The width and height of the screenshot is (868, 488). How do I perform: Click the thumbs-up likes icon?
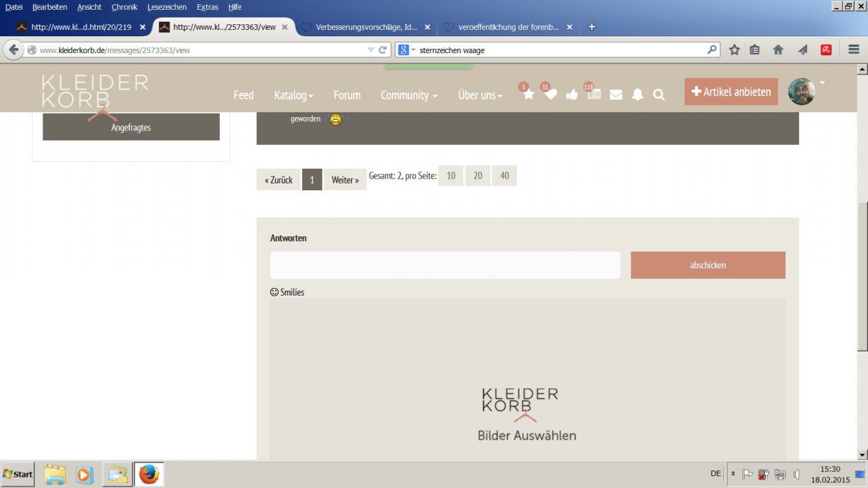572,95
